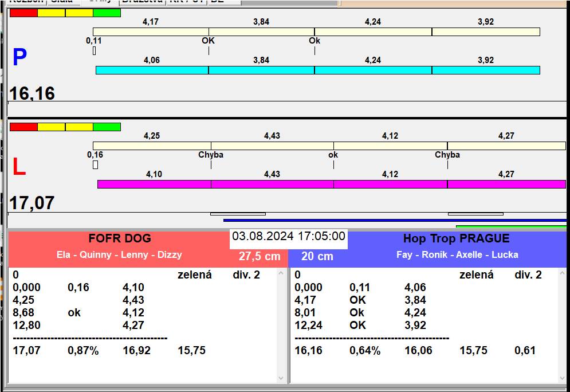Click the 'Ok' pass label in lane P
Viewport: 570px width, 392px height.
click(x=315, y=40)
